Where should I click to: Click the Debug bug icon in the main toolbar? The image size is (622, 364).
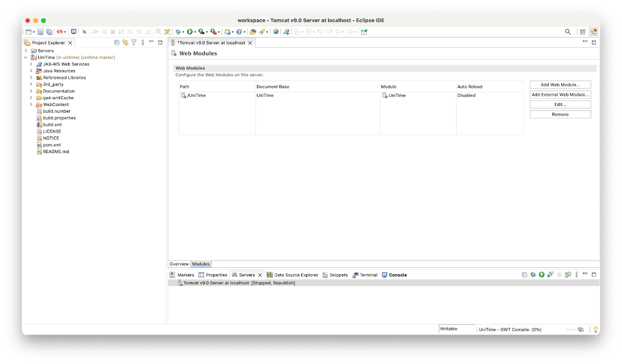pos(178,32)
